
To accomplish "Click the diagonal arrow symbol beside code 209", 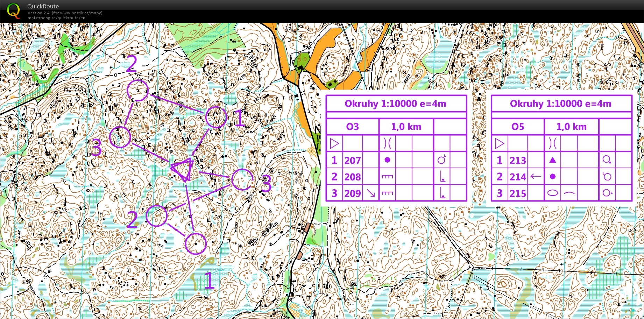I will pos(370,193).
